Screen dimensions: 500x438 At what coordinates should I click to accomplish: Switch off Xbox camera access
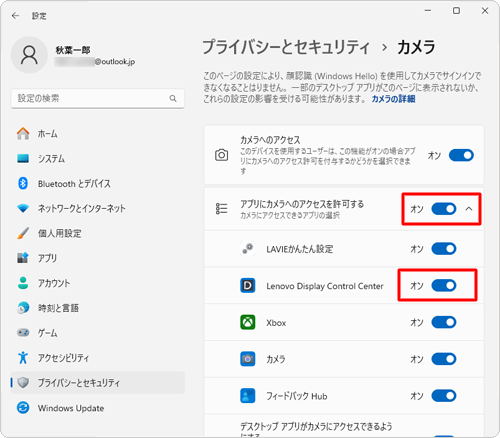pyautogui.click(x=444, y=322)
